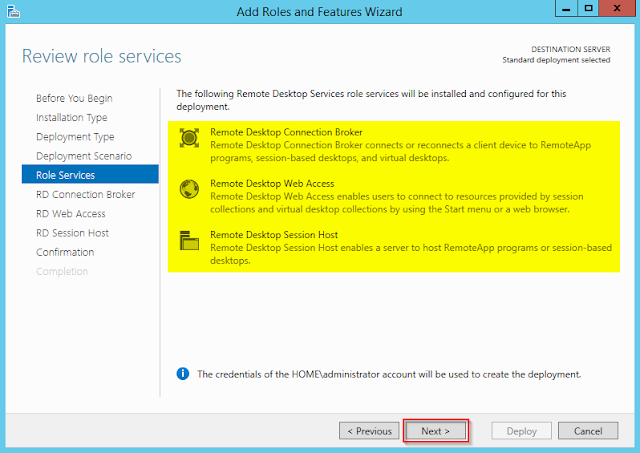Click the blue information icon near credentials note

[x=183, y=374]
